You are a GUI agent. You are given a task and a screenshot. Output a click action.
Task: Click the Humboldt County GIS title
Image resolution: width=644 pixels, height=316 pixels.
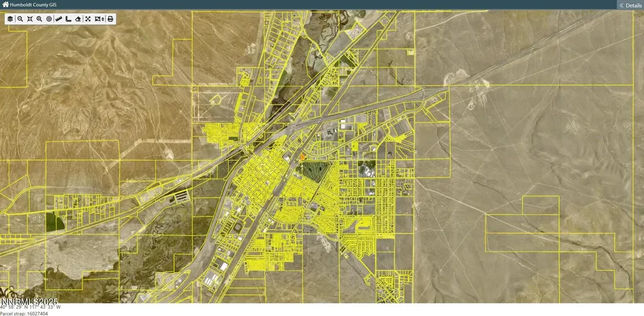(x=33, y=5)
